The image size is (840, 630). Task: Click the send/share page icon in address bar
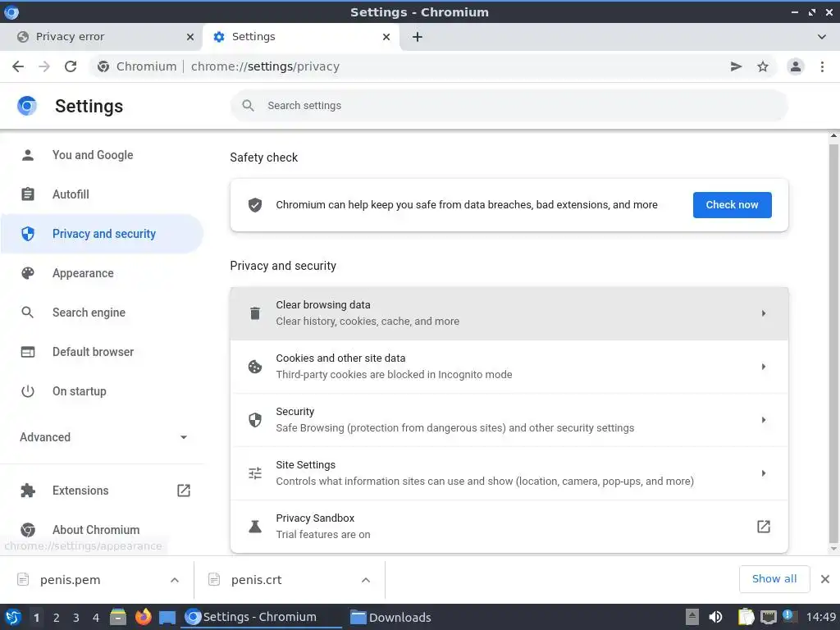[736, 66]
